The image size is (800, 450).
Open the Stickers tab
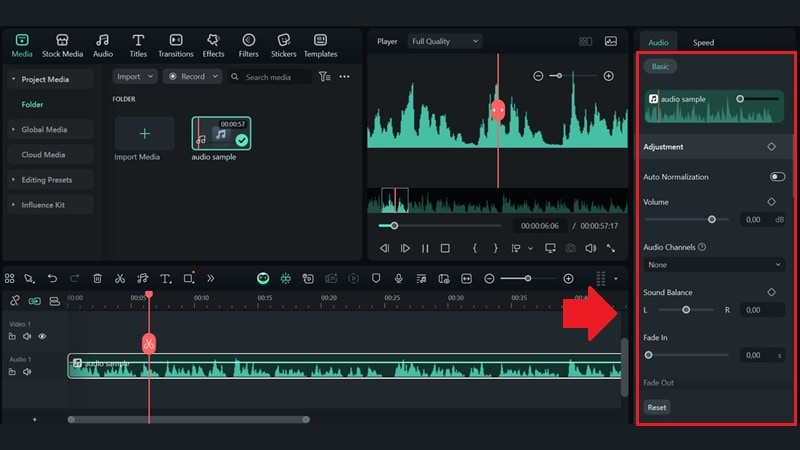pos(284,45)
